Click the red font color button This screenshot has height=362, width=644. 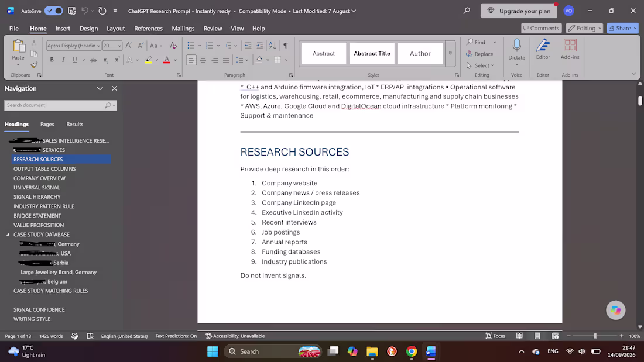click(167, 60)
